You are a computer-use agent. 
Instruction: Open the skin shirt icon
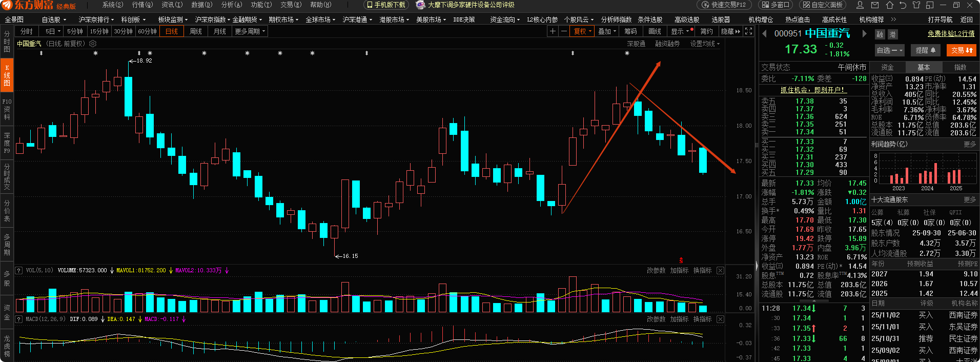click(x=916, y=5)
